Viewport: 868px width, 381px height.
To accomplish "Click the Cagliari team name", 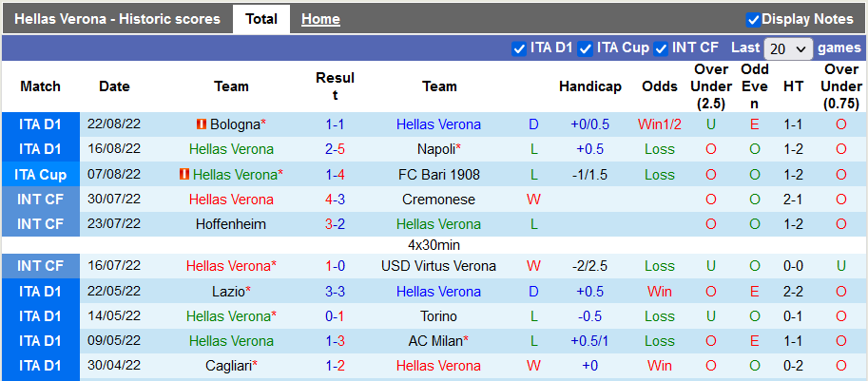I will point(231,366).
